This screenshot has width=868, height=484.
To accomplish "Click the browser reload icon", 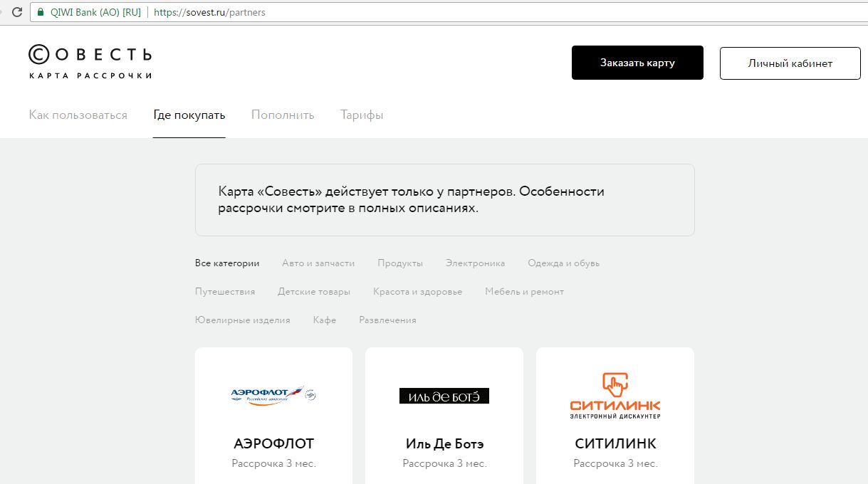I will pyautogui.click(x=17, y=12).
